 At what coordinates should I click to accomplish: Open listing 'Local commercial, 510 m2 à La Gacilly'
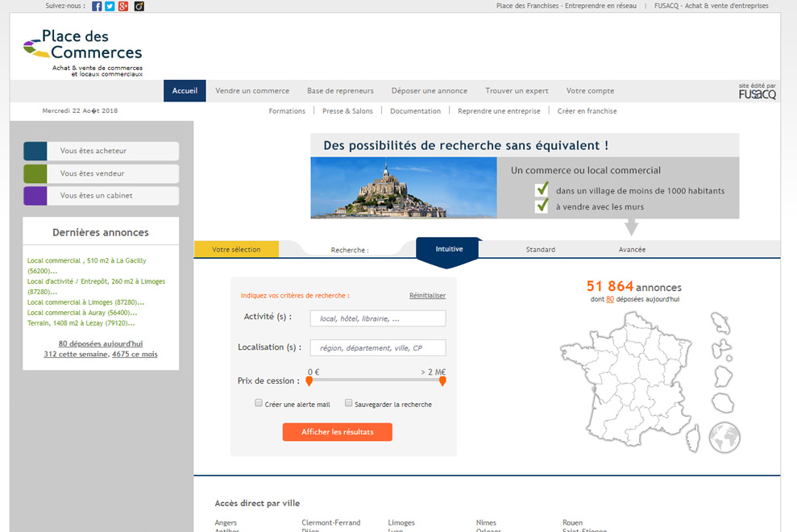coord(87,265)
